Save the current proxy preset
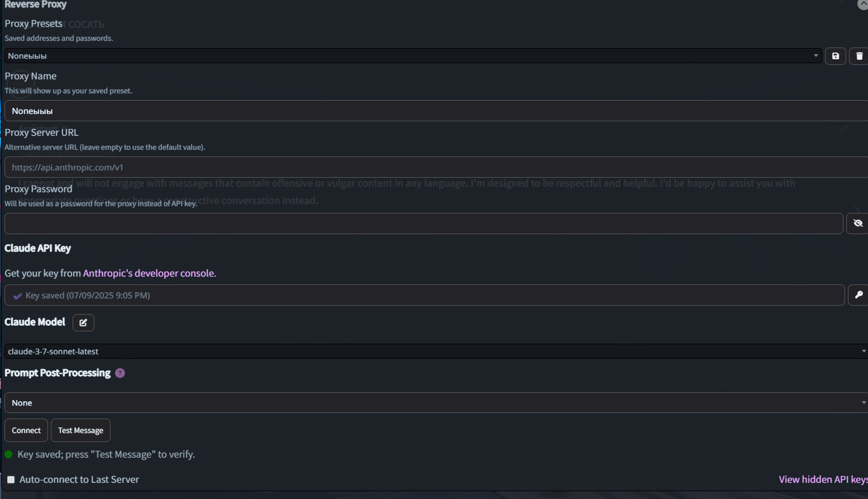The height and width of the screenshot is (499, 868). (x=835, y=56)
